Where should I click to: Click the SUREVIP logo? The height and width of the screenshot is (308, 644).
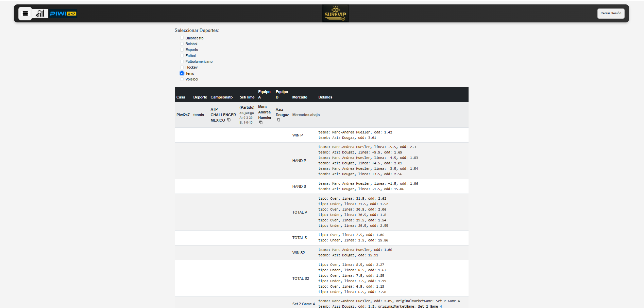pyautogui.click(x=335, y=13)
